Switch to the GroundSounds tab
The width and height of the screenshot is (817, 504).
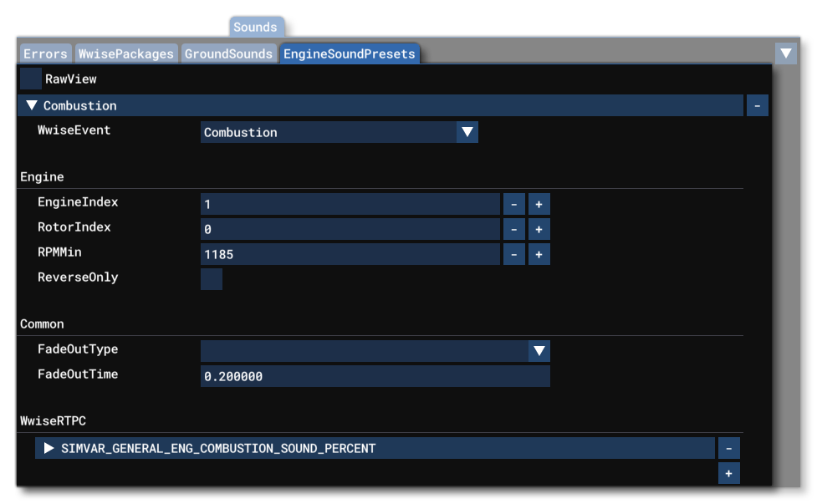pyautogui.click(x=229, y=53)
